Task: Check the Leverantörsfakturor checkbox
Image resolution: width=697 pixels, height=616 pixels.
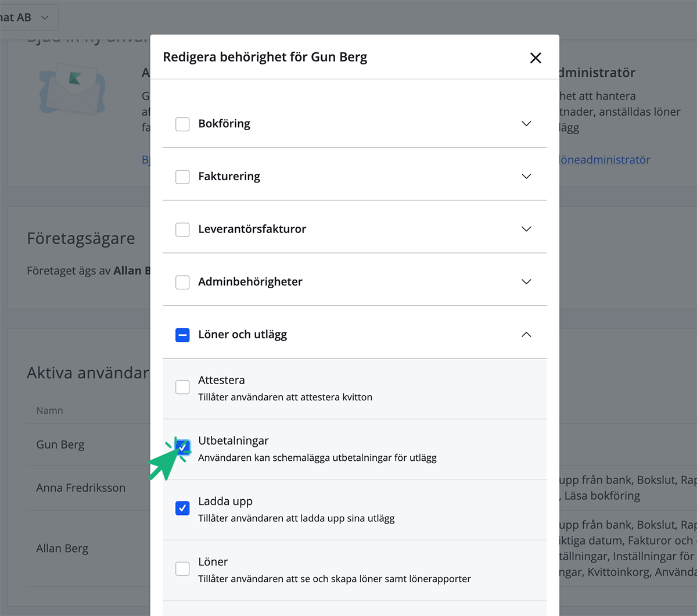Action: 182,230
